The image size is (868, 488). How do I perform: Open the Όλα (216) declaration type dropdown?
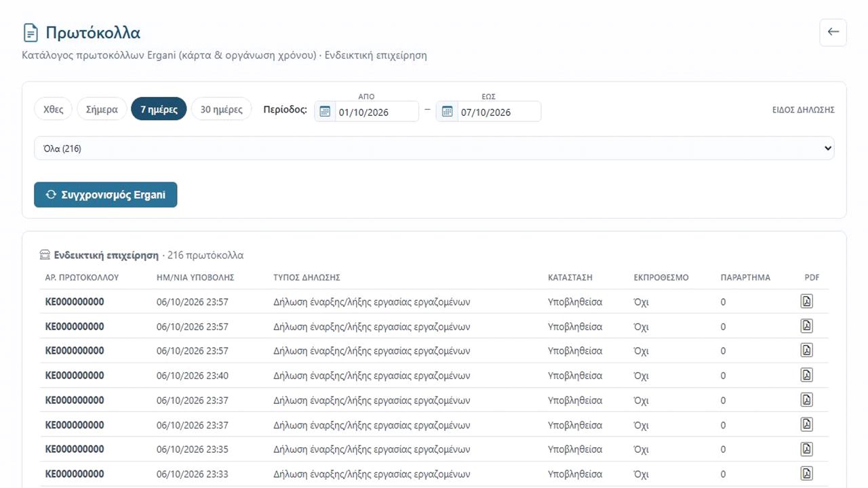pos(434,148)
